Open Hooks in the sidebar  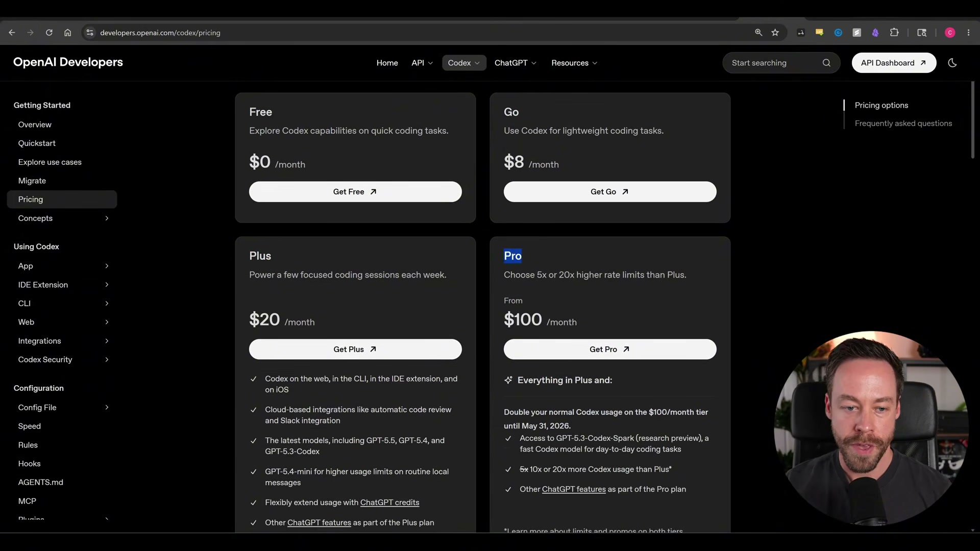click(30, 464)
